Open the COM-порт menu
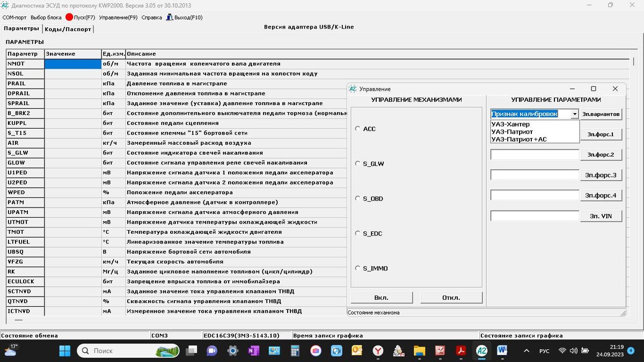This screenshot has height=362, width=644. [x=14, y=17]
